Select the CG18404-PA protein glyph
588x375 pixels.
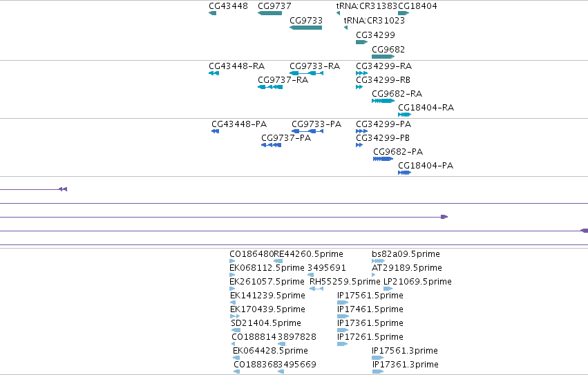tap(404, 173)
